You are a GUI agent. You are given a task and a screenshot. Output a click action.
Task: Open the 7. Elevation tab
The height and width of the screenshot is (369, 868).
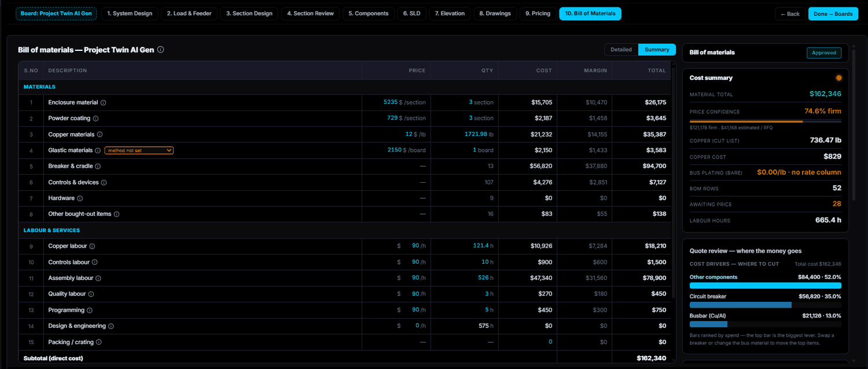pyautogui.click(x=450, y=13)
